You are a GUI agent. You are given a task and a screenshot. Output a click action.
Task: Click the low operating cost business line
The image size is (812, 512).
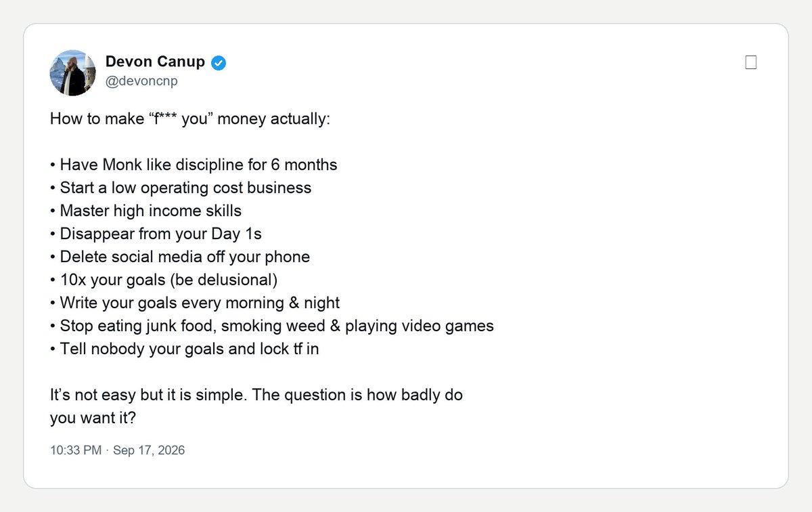point(181,188)
